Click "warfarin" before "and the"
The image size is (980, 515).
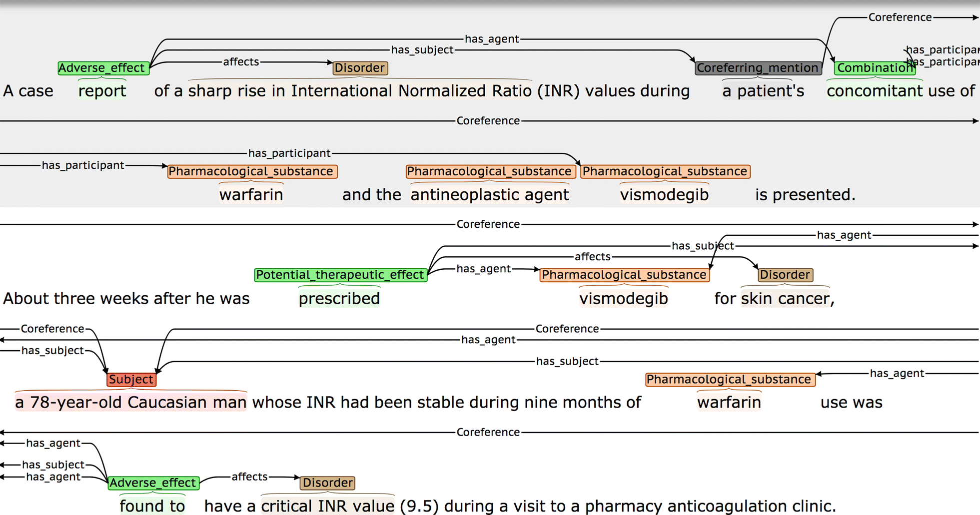251,194
